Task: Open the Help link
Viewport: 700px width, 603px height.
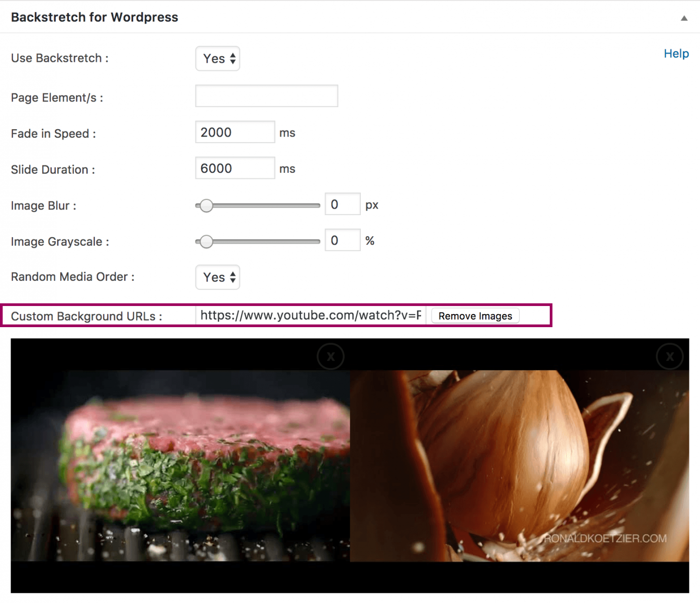Action: (676, 54)
